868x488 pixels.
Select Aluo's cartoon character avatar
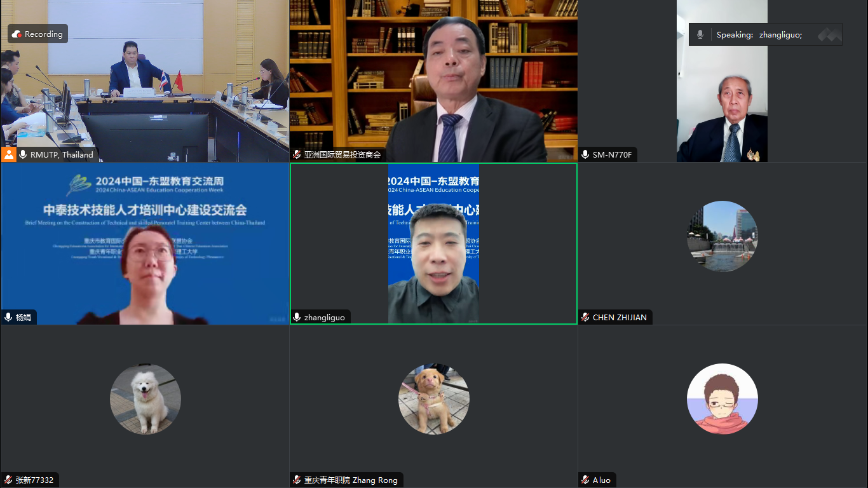722,399
